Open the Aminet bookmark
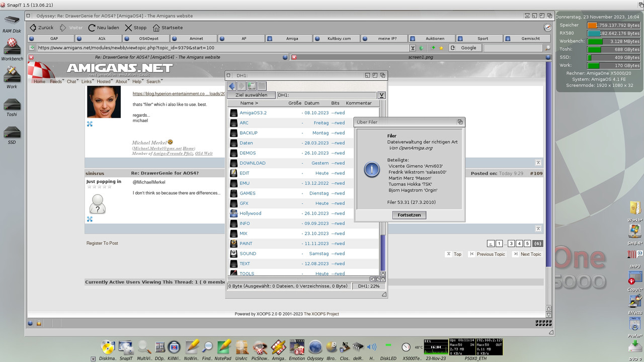Viewport: 644px width, 362px height. (x=194, y=38)
